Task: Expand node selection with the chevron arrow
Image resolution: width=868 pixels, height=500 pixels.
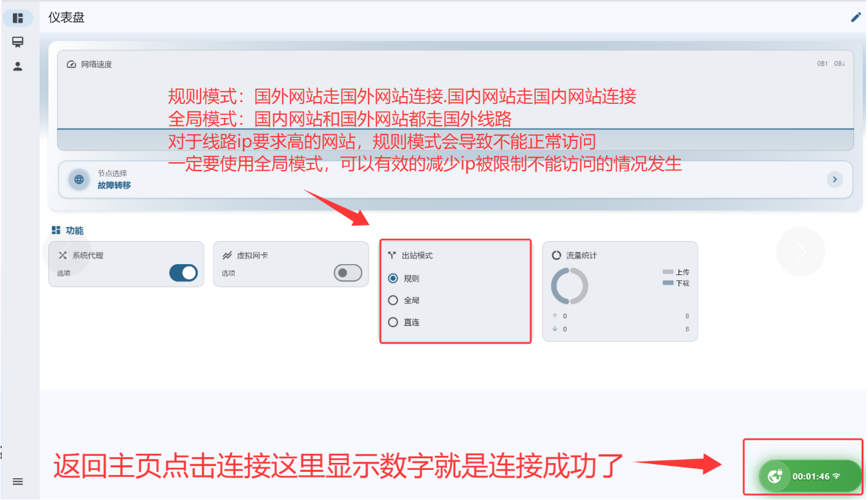Action: point(834,179)
